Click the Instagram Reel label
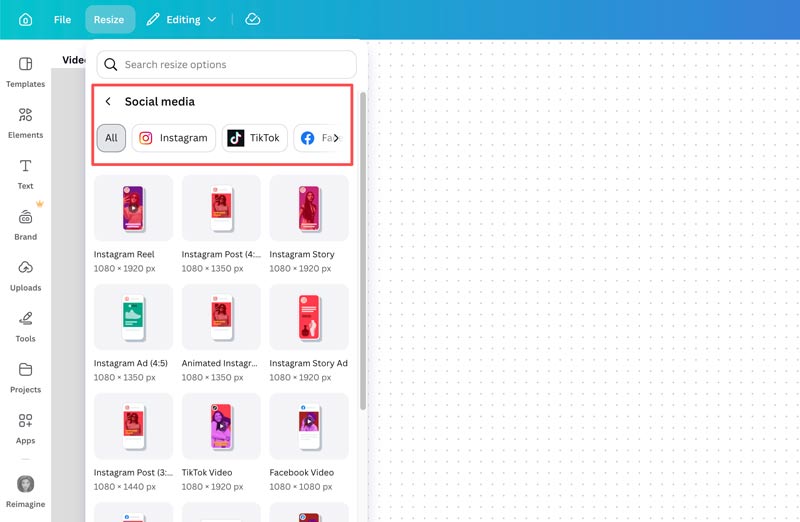 124,254
